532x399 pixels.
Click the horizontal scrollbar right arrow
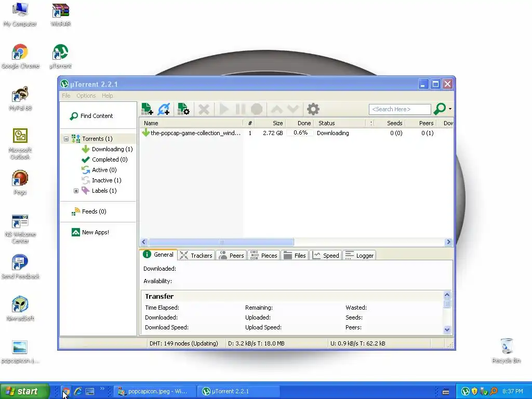pos(448,242)
